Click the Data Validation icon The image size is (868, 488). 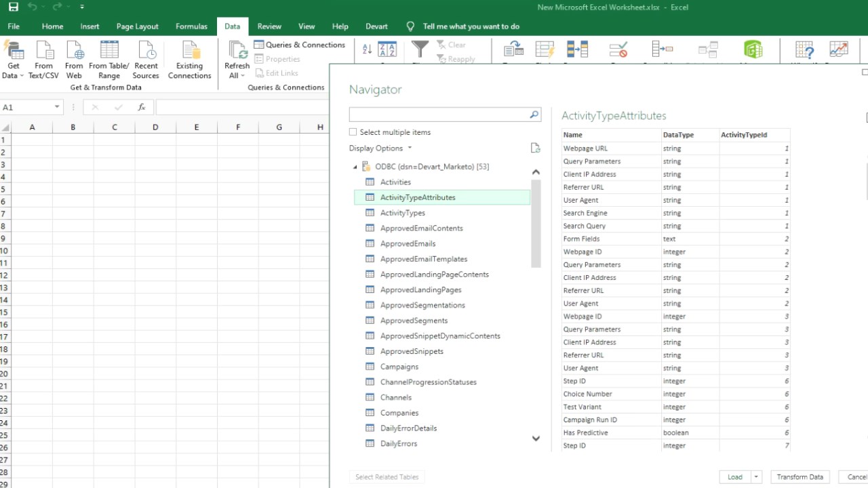point(618,49)
